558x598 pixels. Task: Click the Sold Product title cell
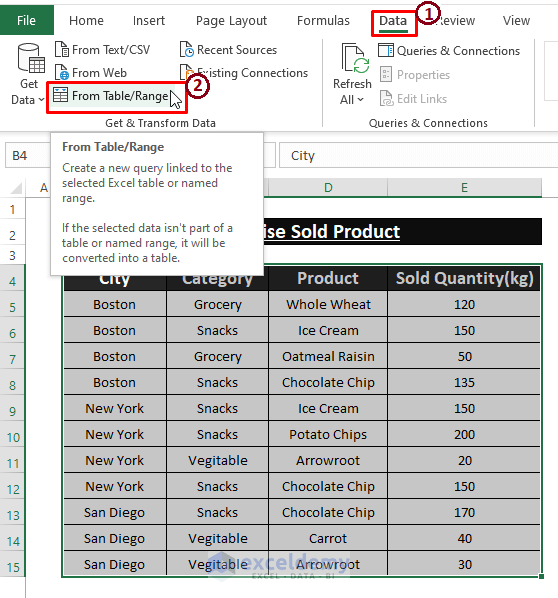click(402, 231)
